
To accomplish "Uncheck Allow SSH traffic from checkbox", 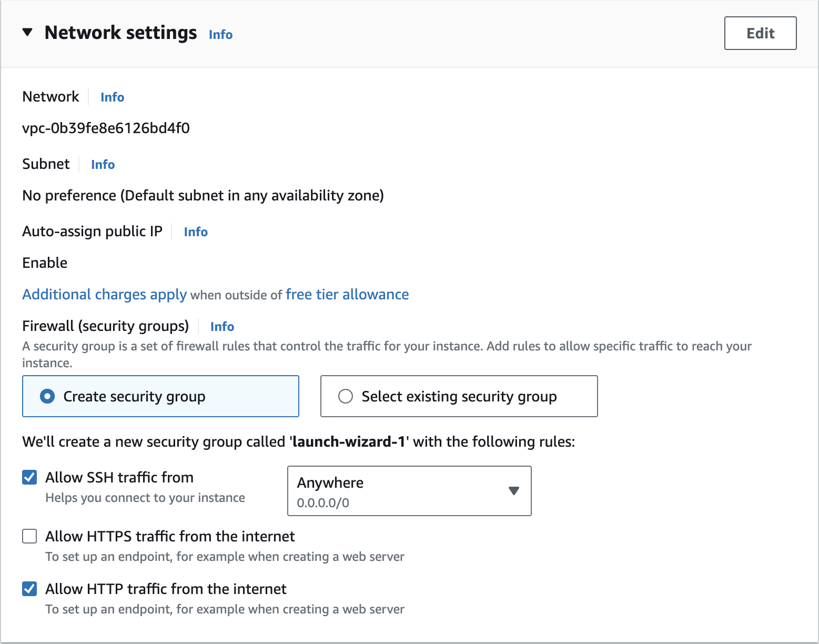I will point(29,477).
